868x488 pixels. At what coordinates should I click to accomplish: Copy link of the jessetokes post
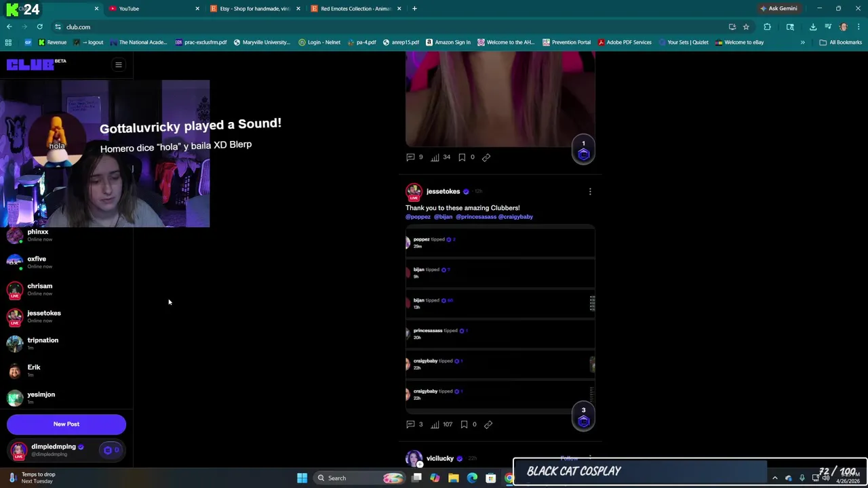488,424
